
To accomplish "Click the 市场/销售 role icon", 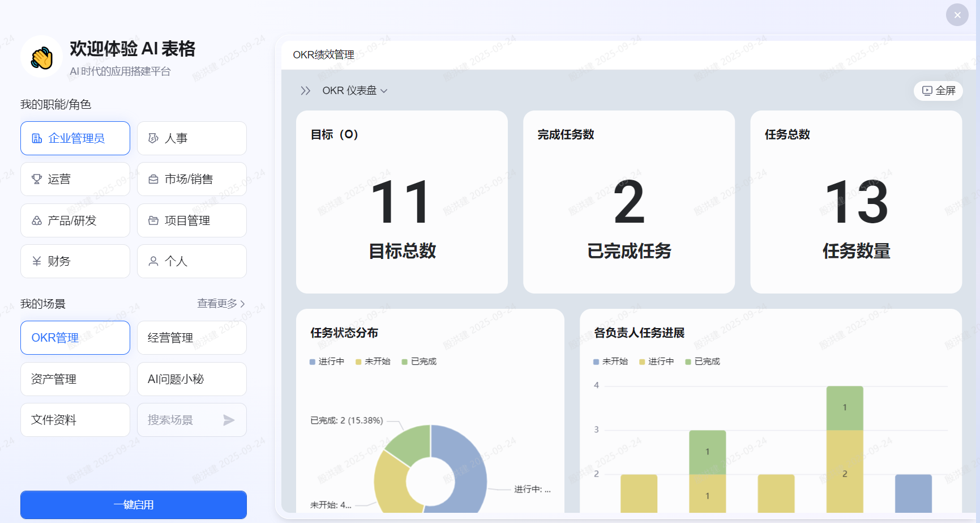I will (152, 179).
